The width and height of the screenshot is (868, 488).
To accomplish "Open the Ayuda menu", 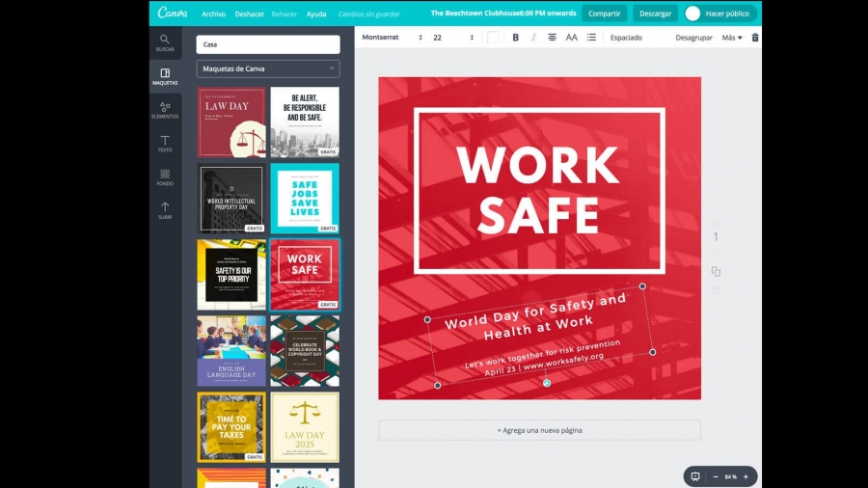I will pyautogui.click(x=316, y=14).
